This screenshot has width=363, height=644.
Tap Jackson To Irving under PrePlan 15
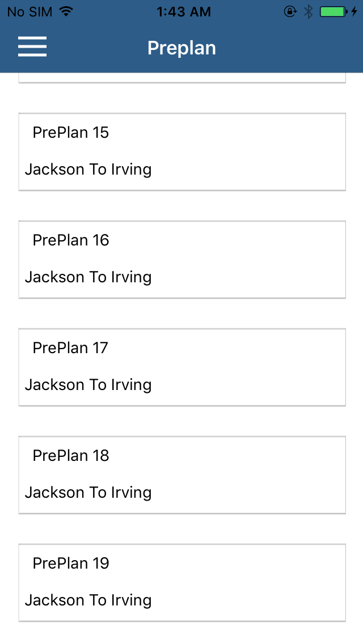tap(88, 170)
